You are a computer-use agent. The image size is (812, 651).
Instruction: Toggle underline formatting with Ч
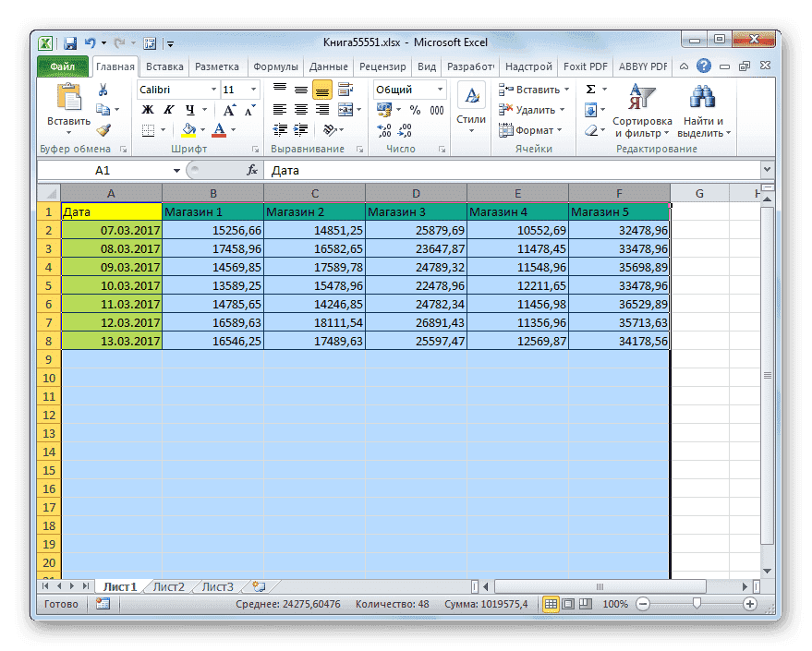click(x=190, y=110)
